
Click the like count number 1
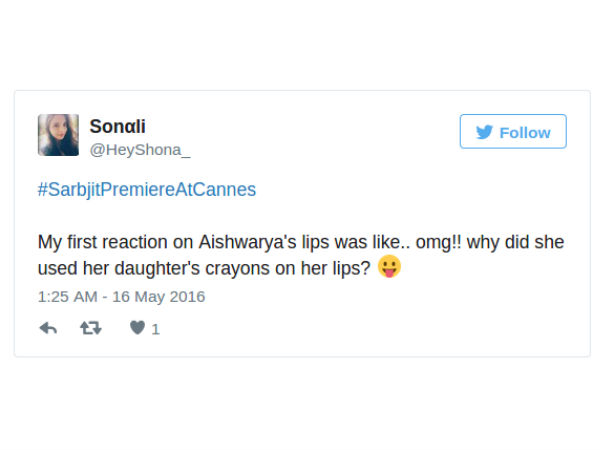click(x=156, y=329)
